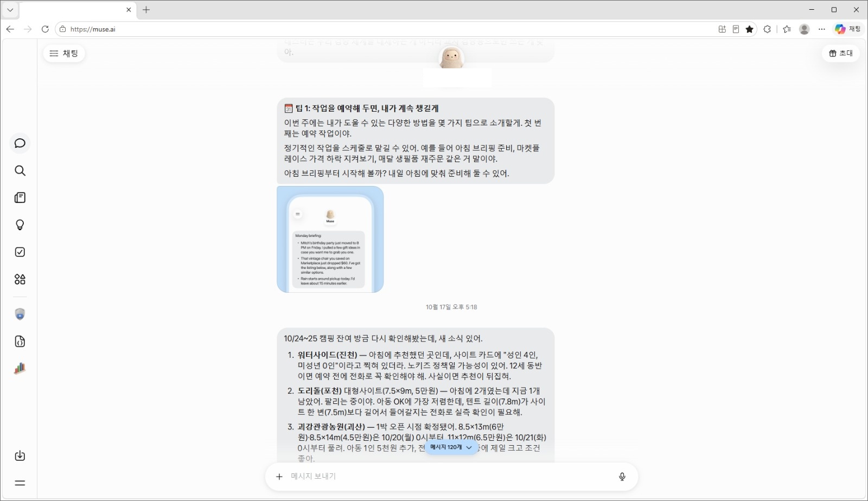Open the colorful bar chart sidebar app
Viewport: 868px width, 501px height.
pyautogui.click(x=20, y=369)
